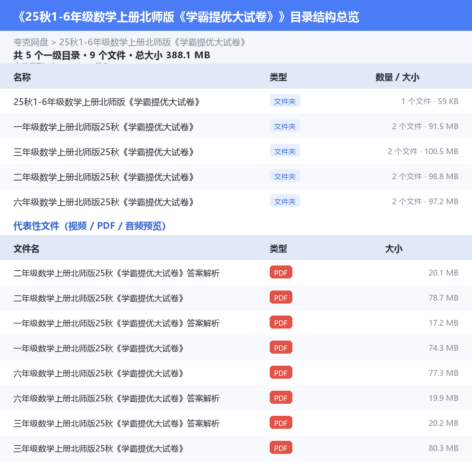Screen dimensions: 472x476
Task: Click the 类型 header beside 文件名
Action: pos(278,249)
